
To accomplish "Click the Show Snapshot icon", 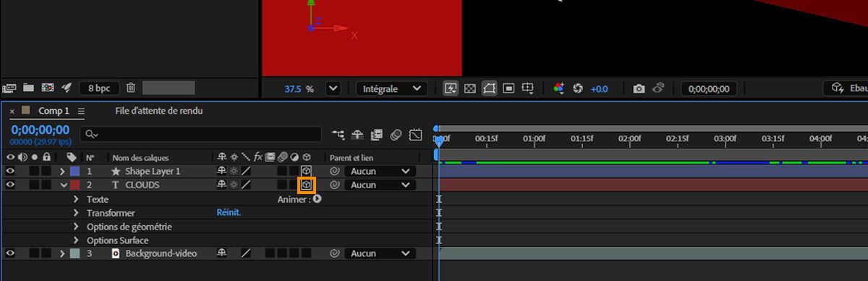I will pyautogui.click(x=658, y=88).
